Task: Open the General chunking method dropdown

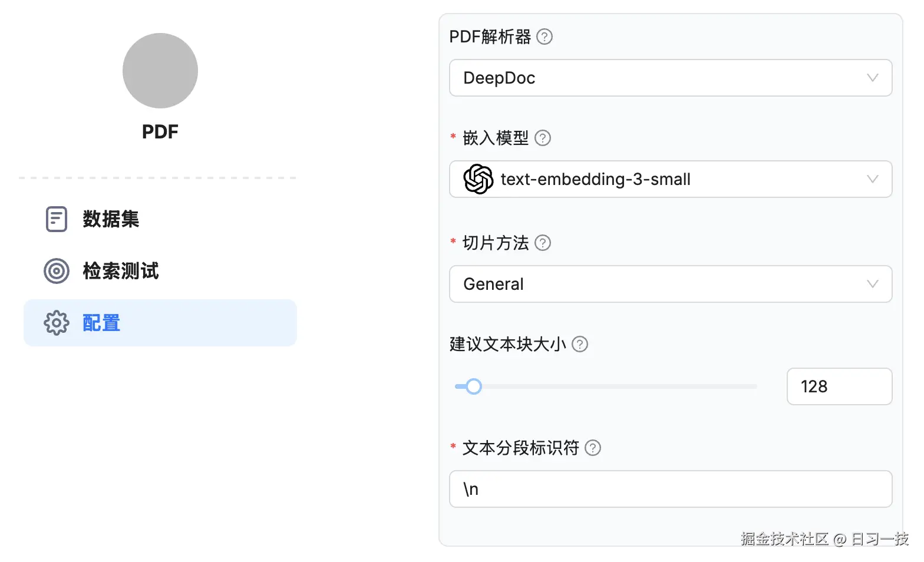Action: (x=670, y=284)
